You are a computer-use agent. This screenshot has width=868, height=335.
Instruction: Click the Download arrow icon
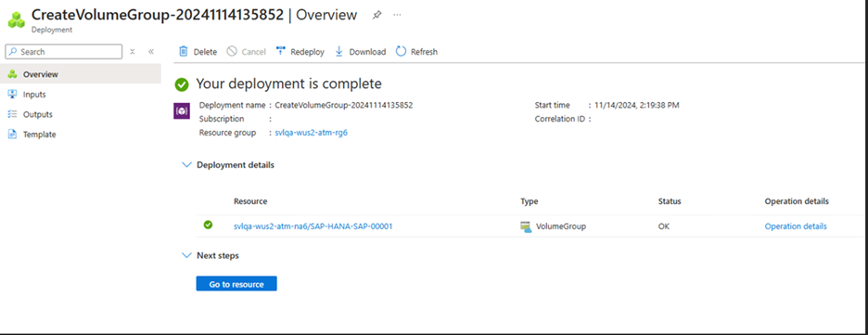coord(339,51)
